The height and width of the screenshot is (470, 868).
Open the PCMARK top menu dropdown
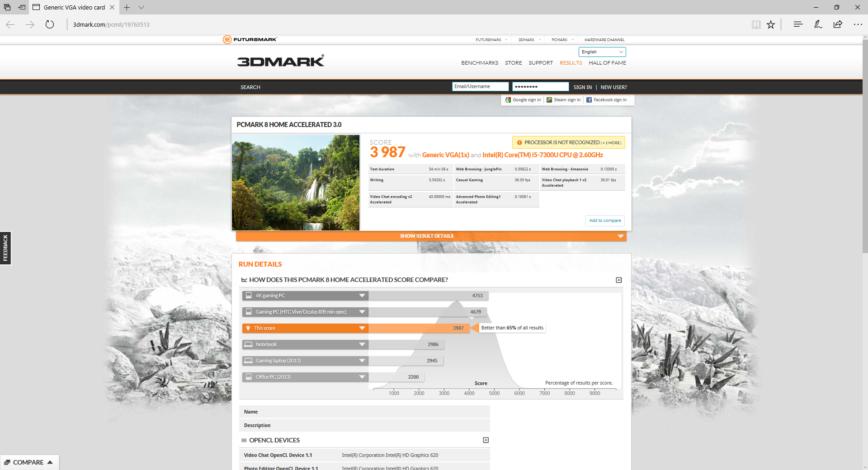click(562, 40)
